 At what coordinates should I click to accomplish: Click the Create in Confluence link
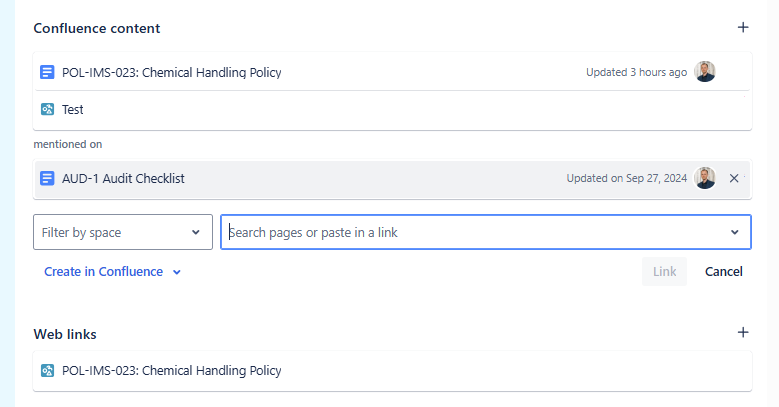[103, 272]
